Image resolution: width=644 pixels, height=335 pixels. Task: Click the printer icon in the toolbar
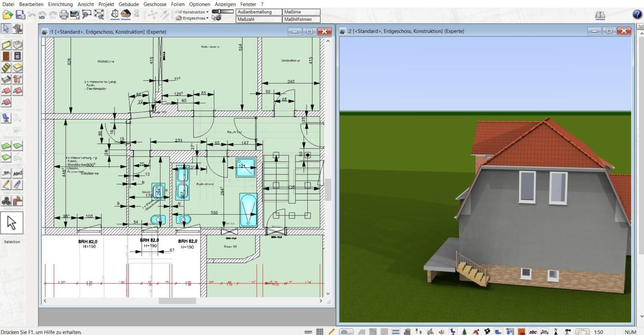[x=64, y=14]
